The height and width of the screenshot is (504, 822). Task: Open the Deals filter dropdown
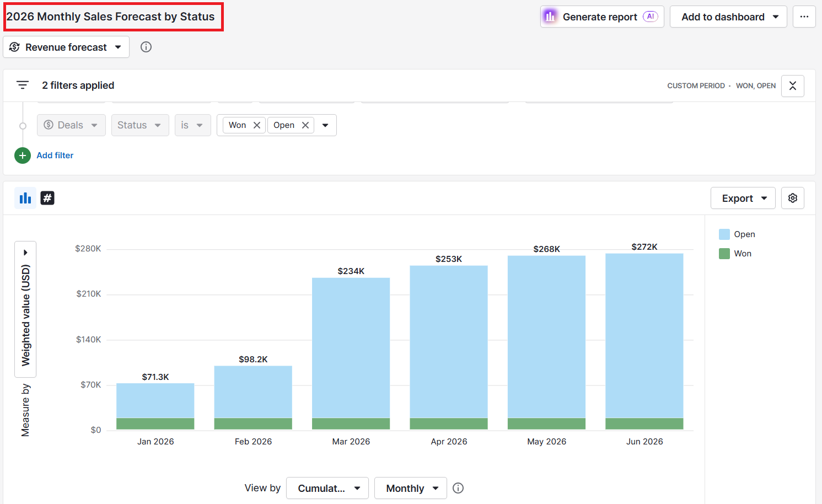coord(71,125)
